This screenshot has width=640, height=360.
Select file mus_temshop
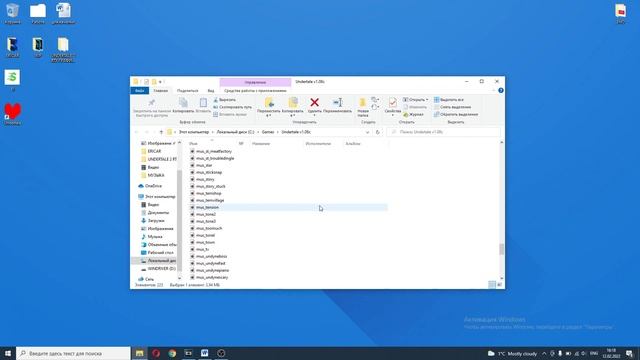click(x=209, y=193)
